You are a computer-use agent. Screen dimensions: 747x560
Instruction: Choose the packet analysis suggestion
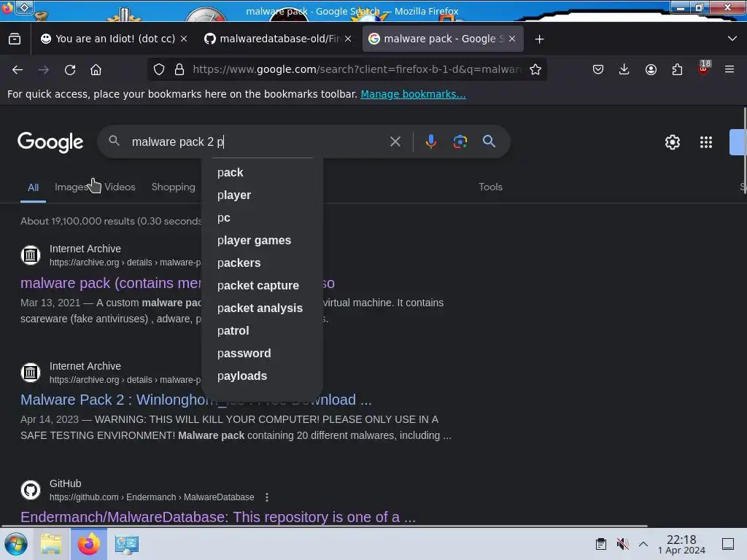pos(262,308)
